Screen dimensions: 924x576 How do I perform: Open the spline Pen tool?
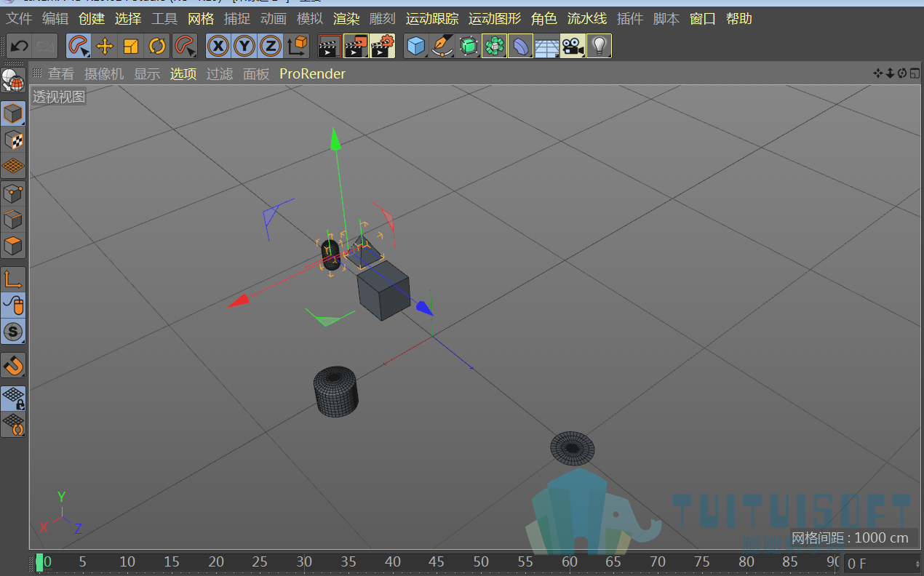(442, 47)
